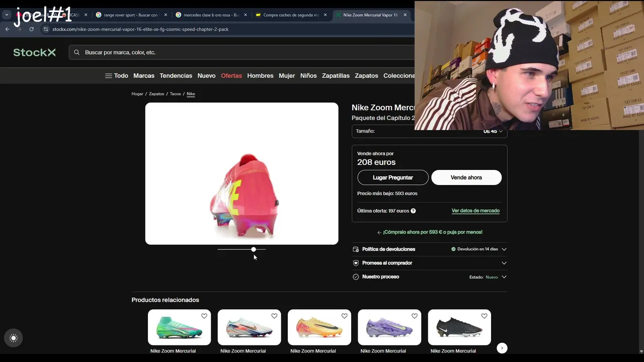
Task: Open Ver datos de mercado link
Action: coord(475,211)
